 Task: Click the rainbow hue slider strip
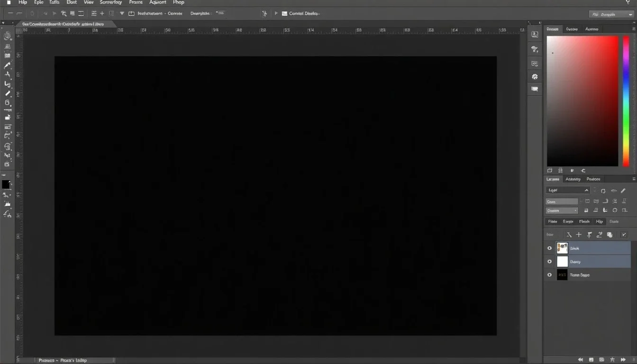(x=626, y=101)
